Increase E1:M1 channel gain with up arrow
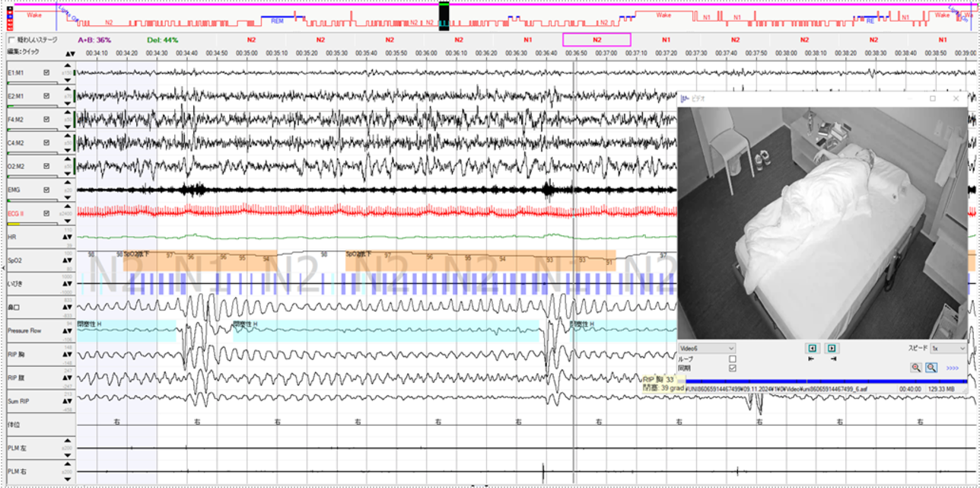The image size is (980, 488). click(68, 65)
